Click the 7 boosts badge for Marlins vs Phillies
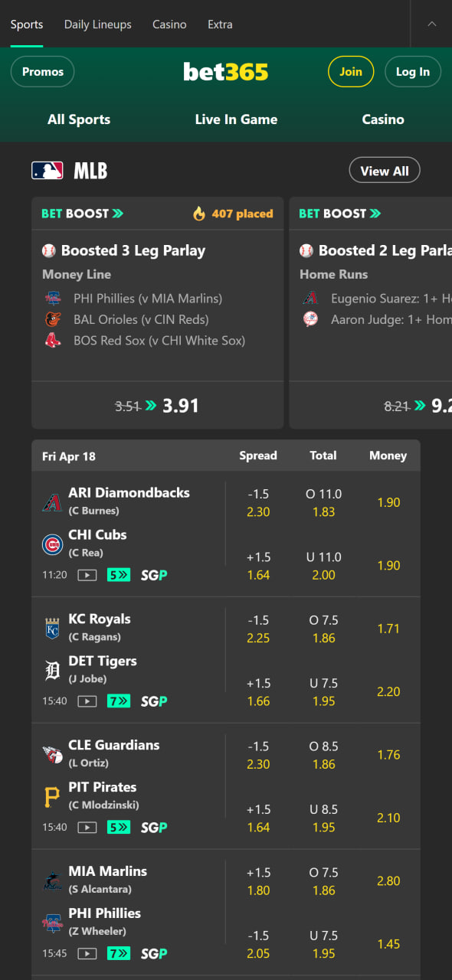 (119, 954)
